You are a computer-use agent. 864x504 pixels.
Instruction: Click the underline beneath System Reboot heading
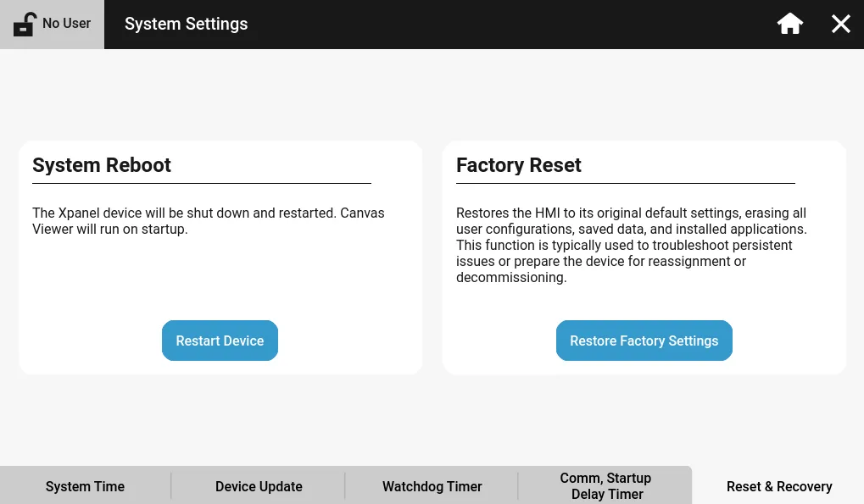pos(202,183)
